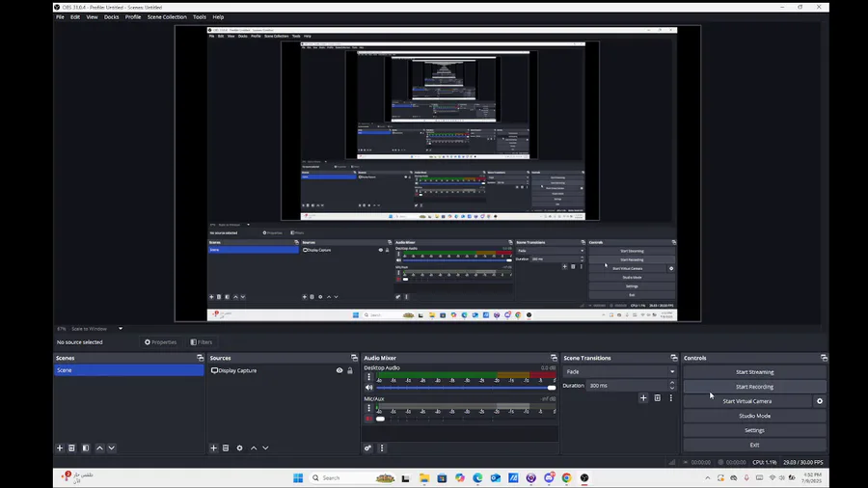Adjust the Desktop Audio volume slider
Image resolution: width=868 pixels, height=488 pixels.
[x=466, y=388]
